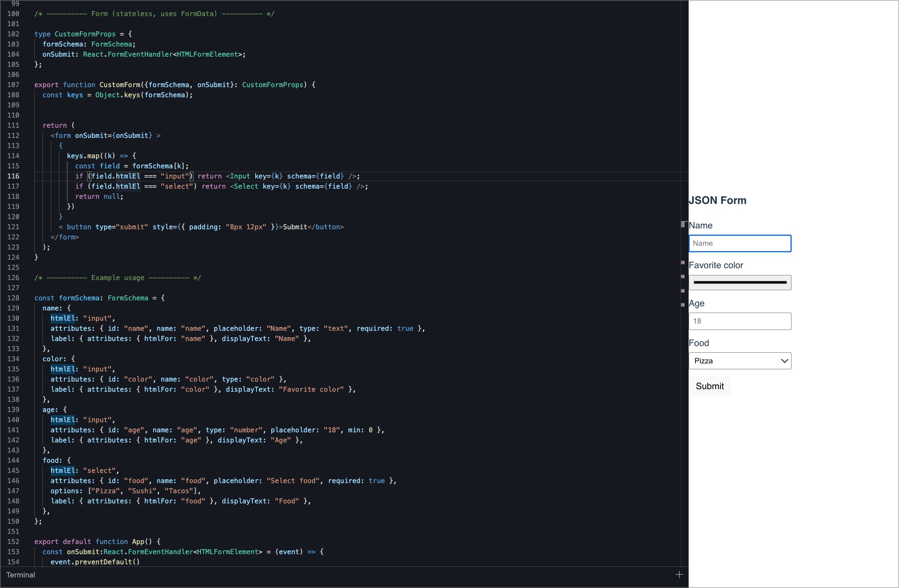Click the highlighted htmlEl on line 145
This screenshot has height=588, width=899.
point(63,470)
